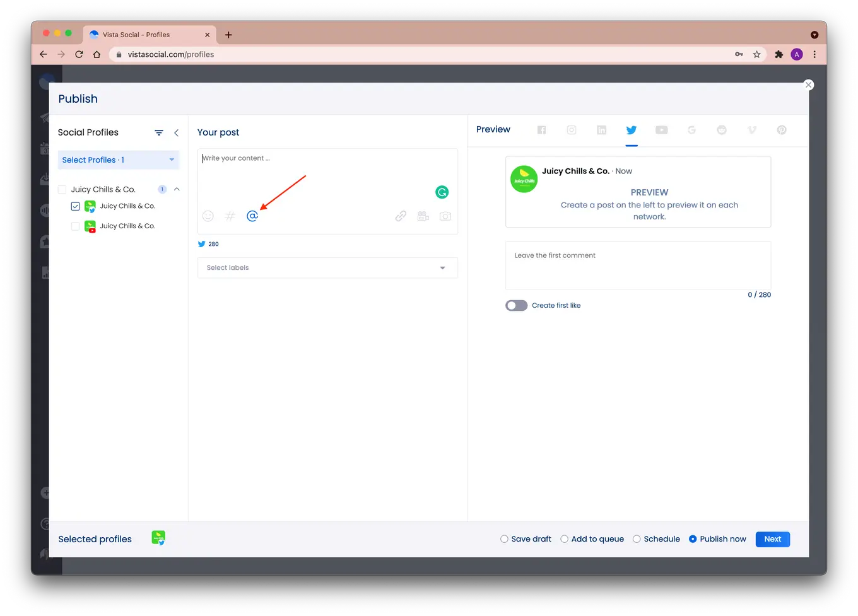Uncheck the Juicy Chills Twitter profile

pos(76,206)
